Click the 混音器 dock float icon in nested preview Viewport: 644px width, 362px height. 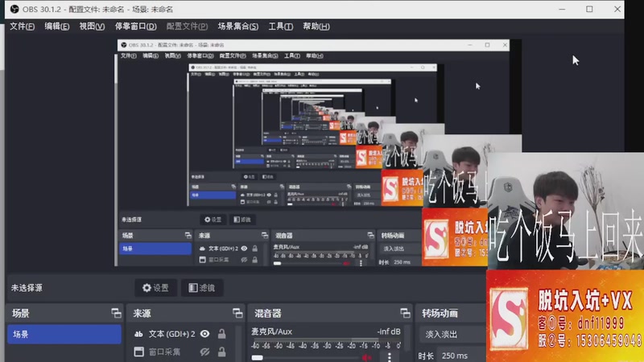[370, 235]
